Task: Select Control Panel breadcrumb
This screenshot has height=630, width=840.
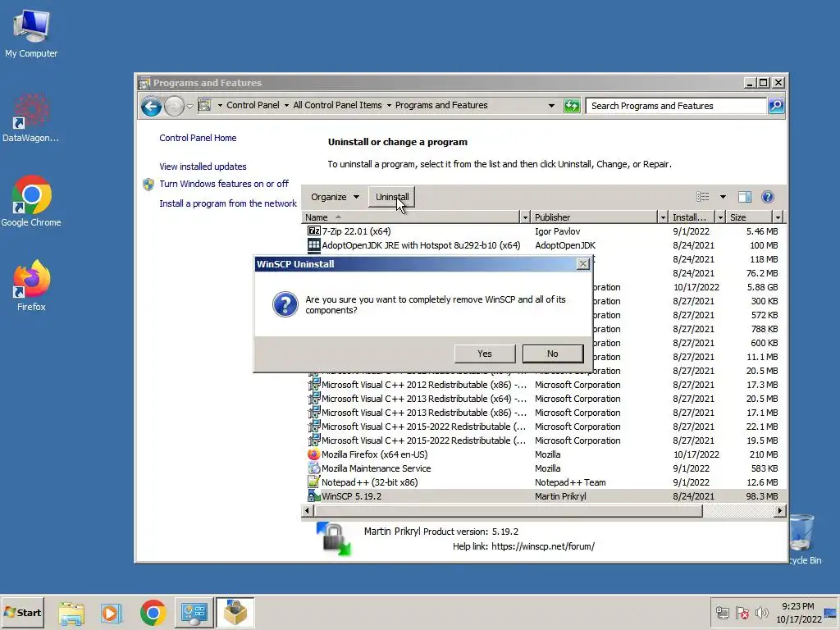Action: (x=253, y=105)
